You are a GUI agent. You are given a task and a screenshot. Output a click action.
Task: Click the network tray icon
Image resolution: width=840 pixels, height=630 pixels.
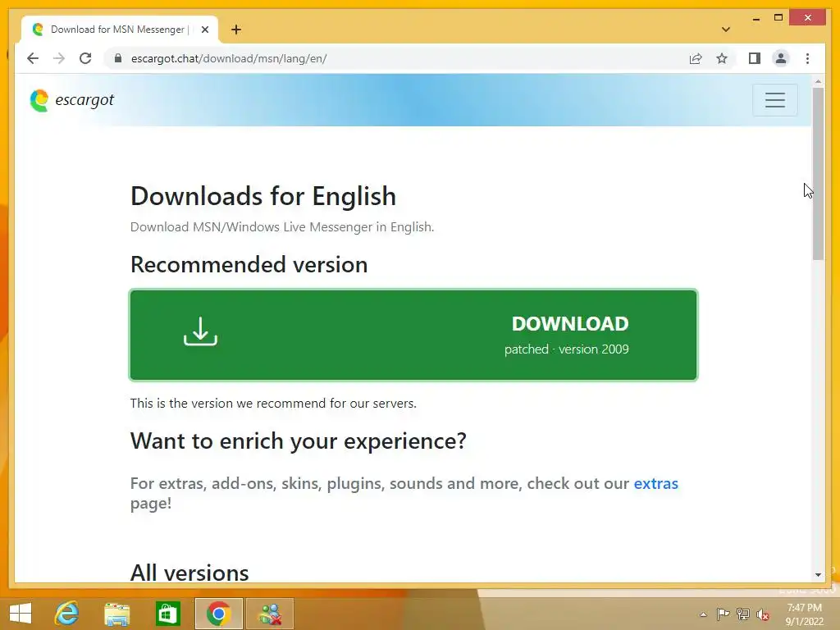743,614
